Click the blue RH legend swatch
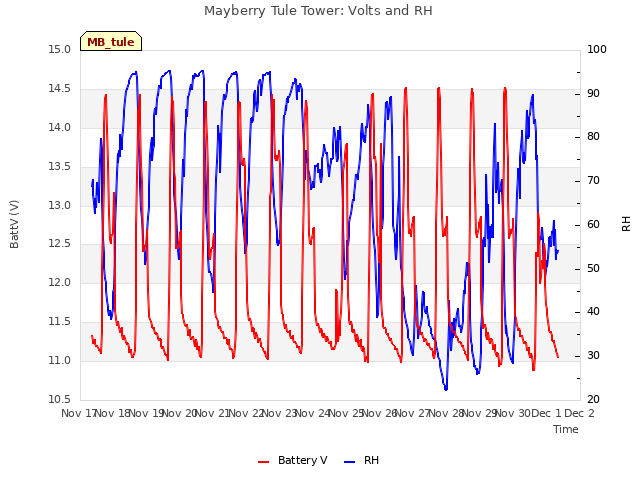 click(x=350, y=462)
